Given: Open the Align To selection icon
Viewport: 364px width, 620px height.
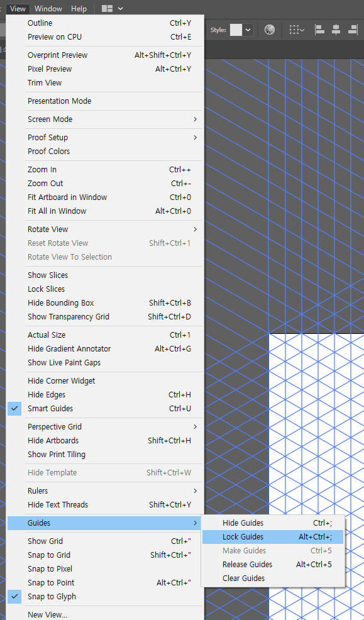Looking at the screenshot, I should [x=296, y=30].
